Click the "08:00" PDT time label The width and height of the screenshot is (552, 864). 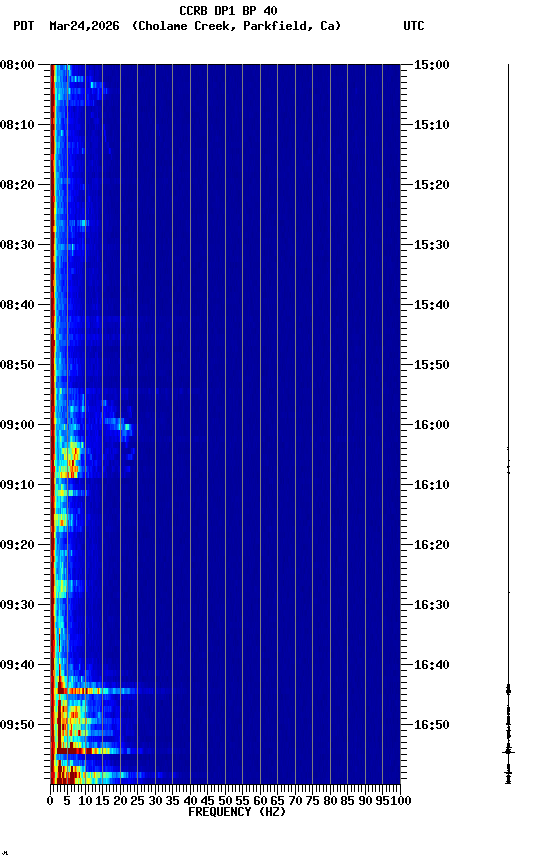click(x=17, y=65)
